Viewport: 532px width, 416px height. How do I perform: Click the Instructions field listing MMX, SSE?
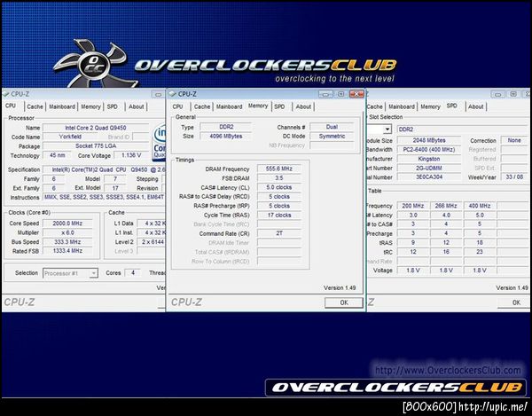click(x=104, y=197)
